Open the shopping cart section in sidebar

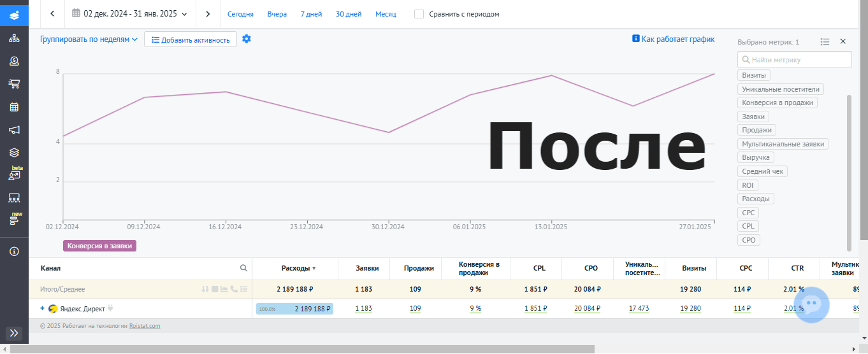[14, 84]
